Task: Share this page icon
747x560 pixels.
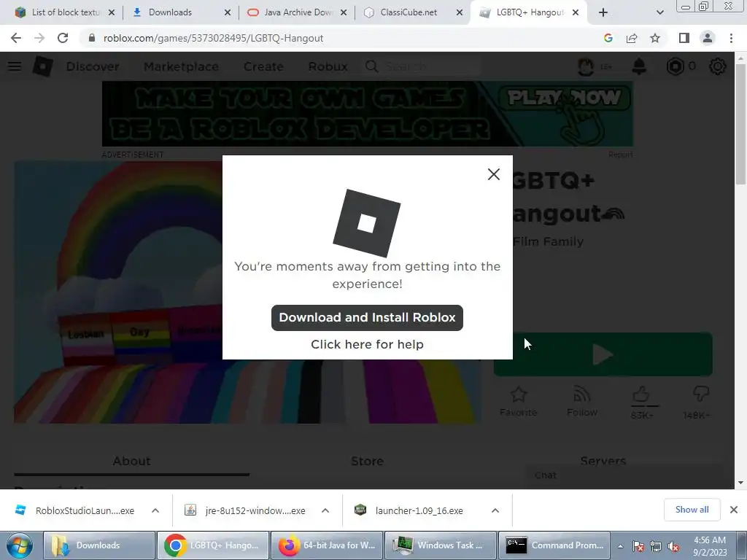Action: (632, 38)
